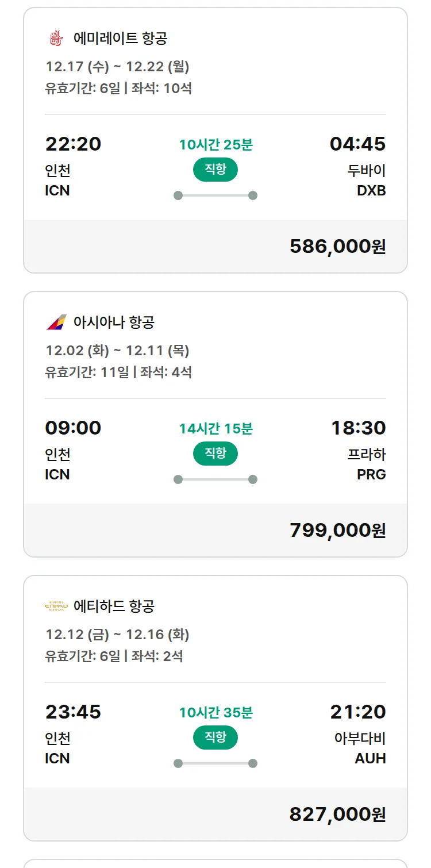Click the 직항 badge on Abu Dhabi flight
This screenshot has width=431, height=868.
click(x=215, y=738)
